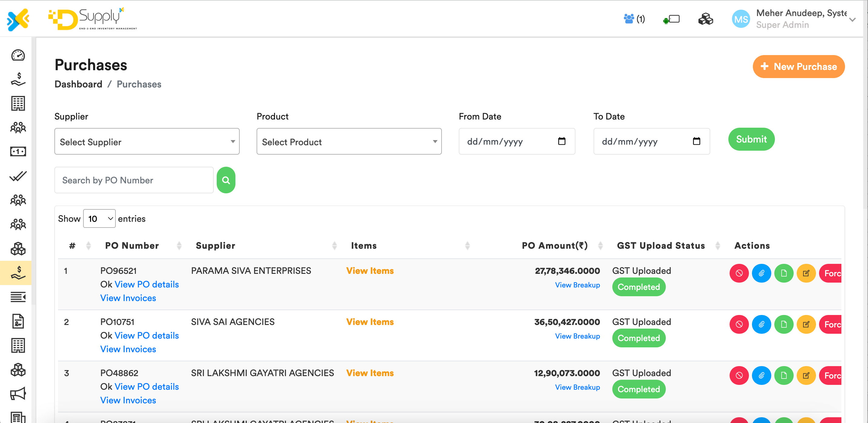Viewport: 868px width, 423px height.
Task: Click Completed badge in PO48862 row
Action: point(639,389)
